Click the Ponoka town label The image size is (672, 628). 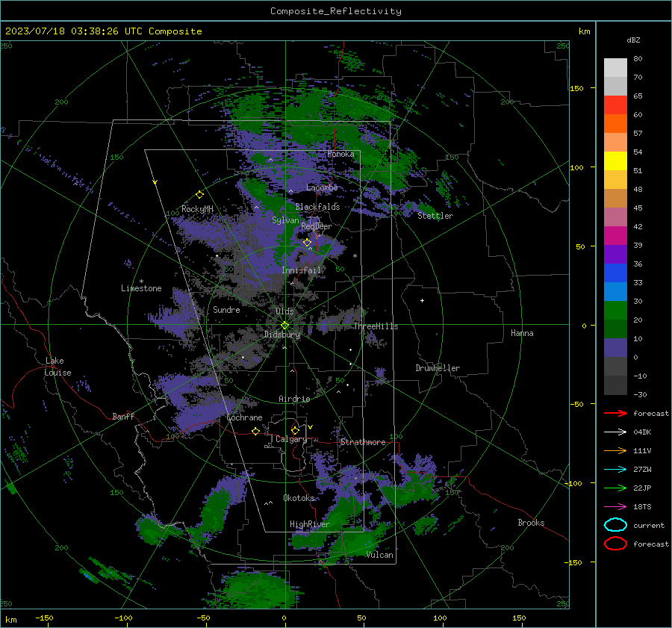pyautogui.click(x=340, y=154)
